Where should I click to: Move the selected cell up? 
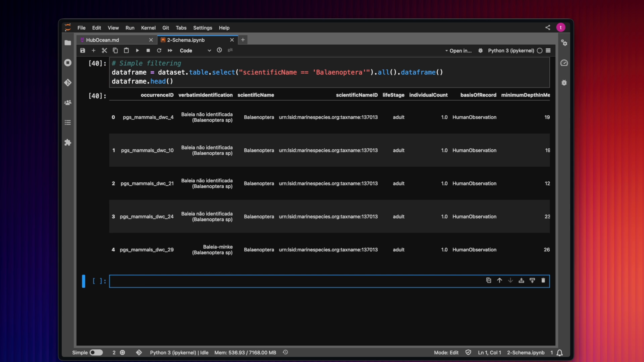click(499, 280)
